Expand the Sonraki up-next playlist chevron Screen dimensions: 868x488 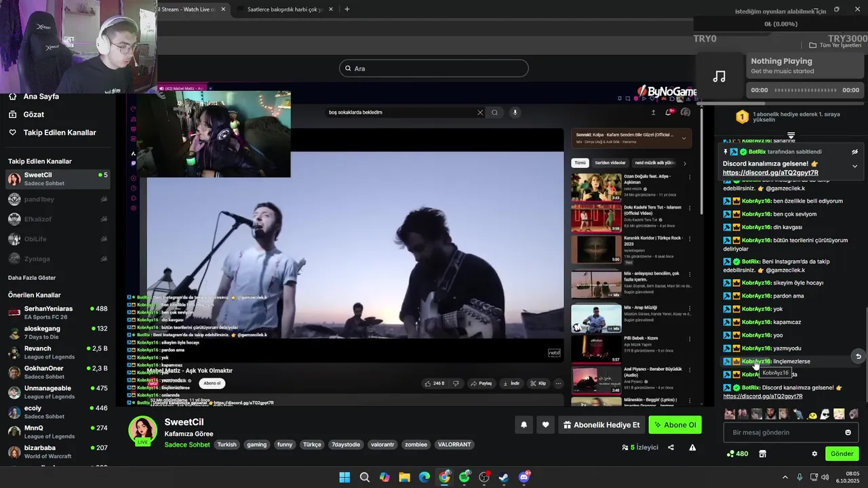[684, 138]
